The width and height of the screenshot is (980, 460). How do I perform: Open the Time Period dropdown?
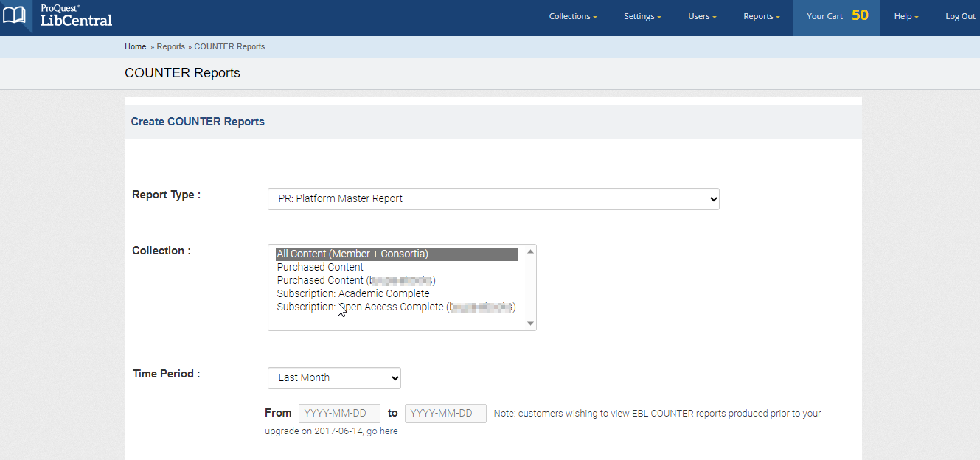pos(334,377)
